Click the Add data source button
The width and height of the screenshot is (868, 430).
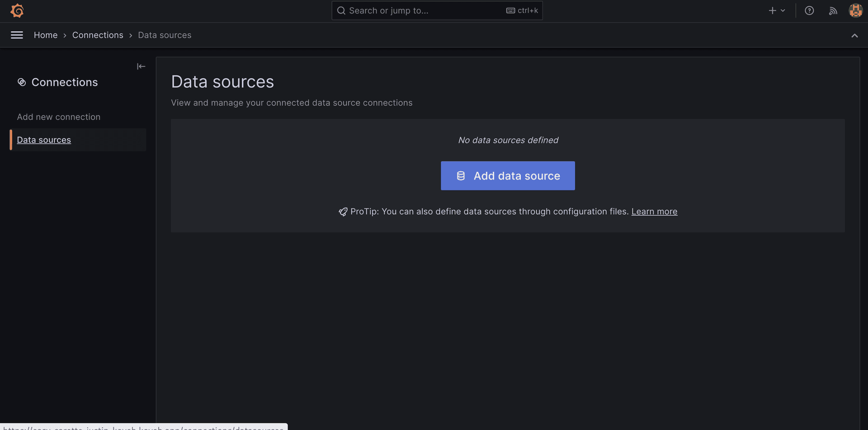(x=508, y=175)
